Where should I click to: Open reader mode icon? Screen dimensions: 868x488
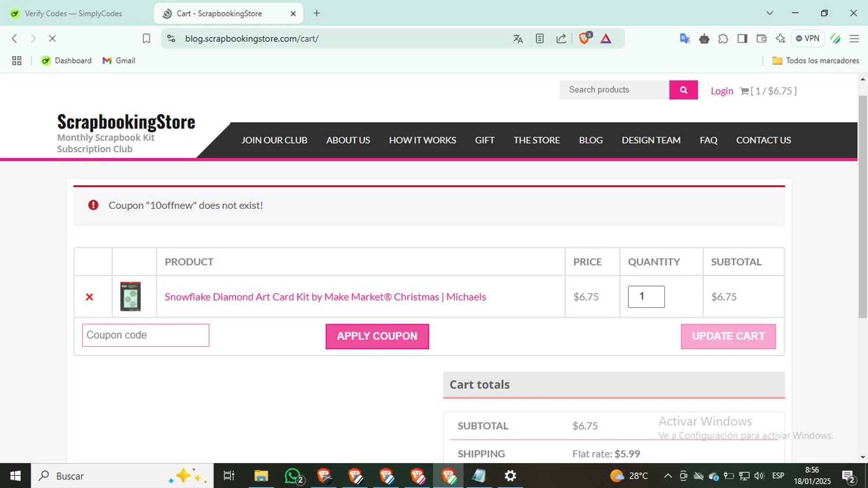click(539, 39)
